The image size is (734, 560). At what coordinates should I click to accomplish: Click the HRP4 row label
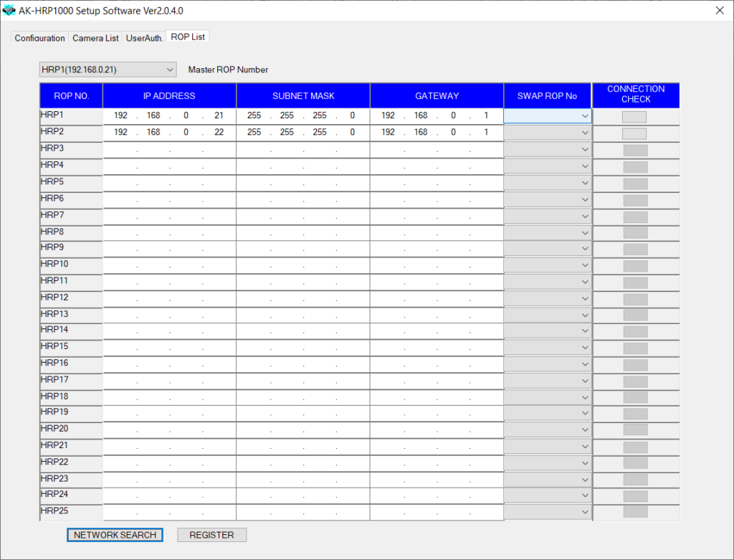(71, 165)
